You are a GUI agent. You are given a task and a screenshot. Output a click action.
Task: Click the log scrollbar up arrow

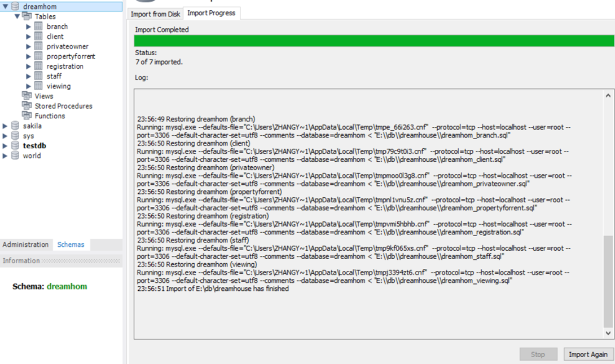(x=608, y=95)
